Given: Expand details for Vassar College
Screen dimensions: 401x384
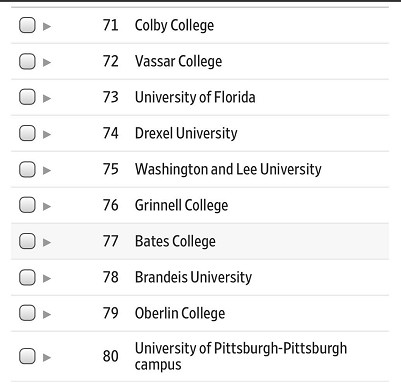Looking at the screenshot, I should [47, 62].
